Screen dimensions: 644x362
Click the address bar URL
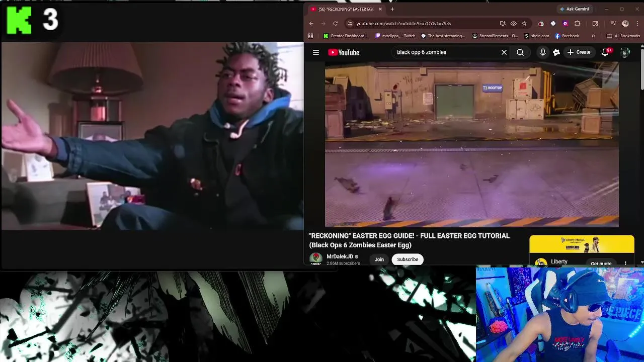point(404,24)
